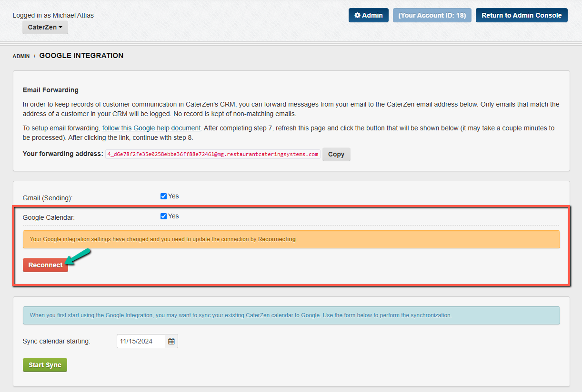Go to the ADMIN breadcrumb link
Screen dimensions: 582x392
[x=21, y=56]
